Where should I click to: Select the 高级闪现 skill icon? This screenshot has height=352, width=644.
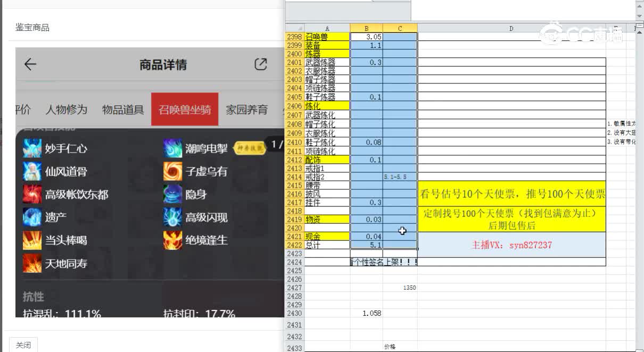tap(172, 217)
